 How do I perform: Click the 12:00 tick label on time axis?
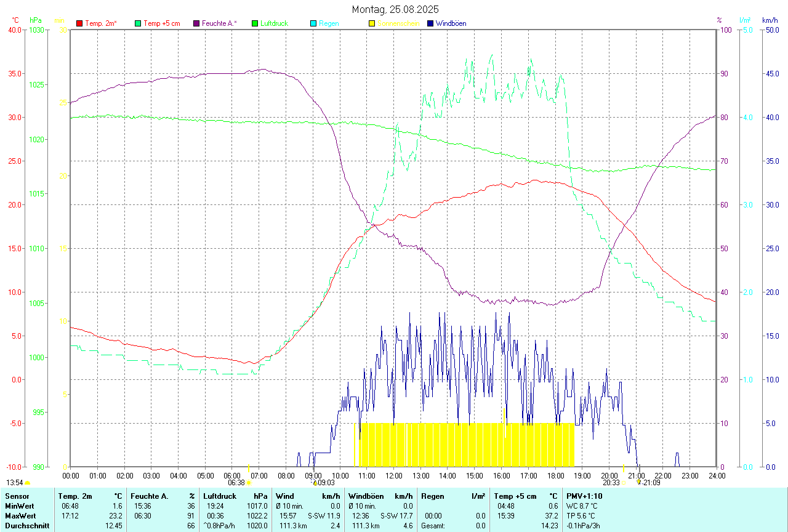click(x=394, y=475)
